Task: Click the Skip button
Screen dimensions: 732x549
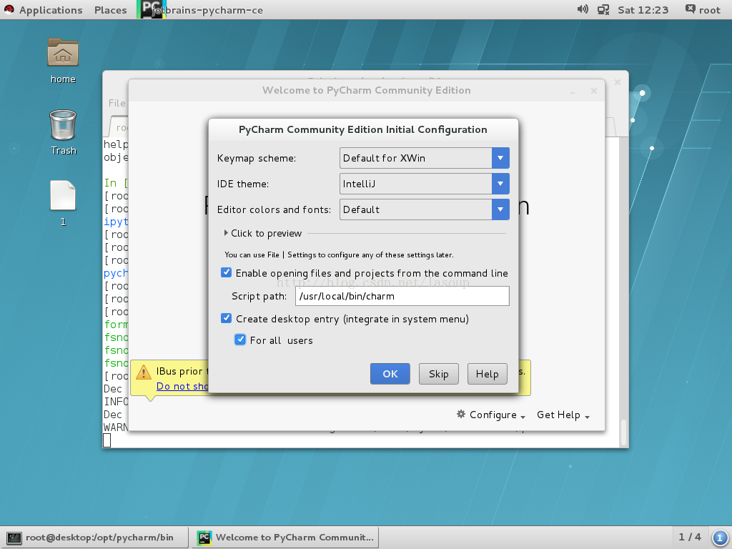Action: 438,373
